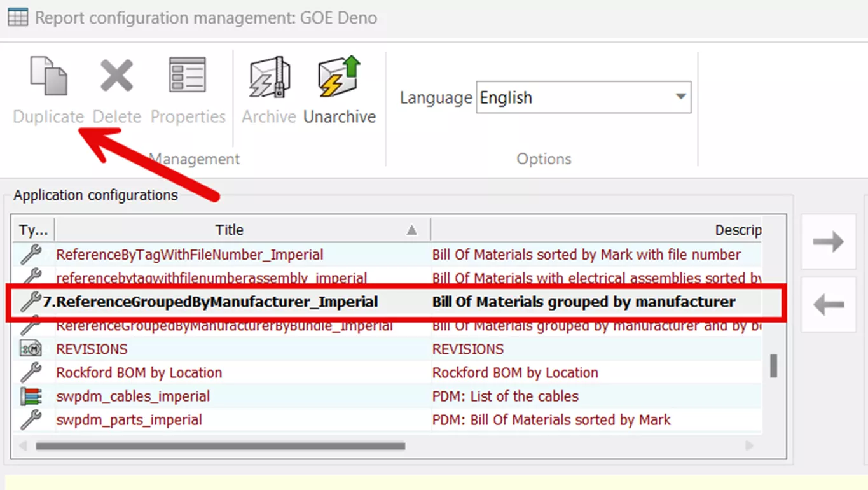Select Rockford BOM by Location title
Screen dimensions: 868x490
(139, 373)
